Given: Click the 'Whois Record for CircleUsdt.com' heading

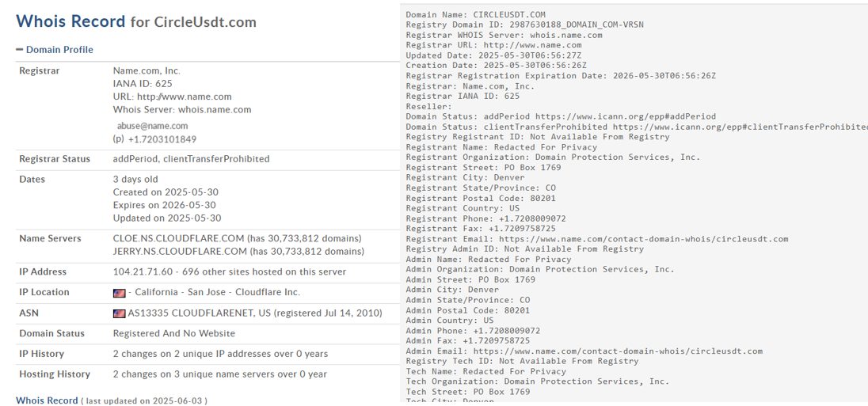Looking at the screenshot, I should click(136, 21).
